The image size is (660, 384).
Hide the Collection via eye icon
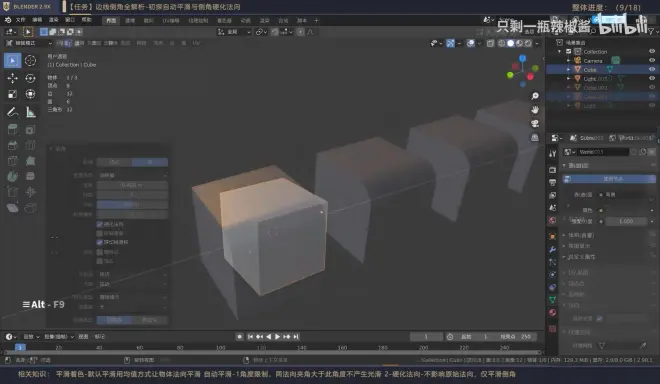coord(652,51)
